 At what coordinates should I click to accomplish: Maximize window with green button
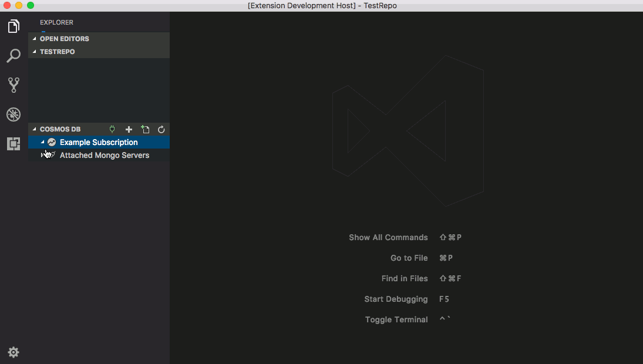point(31,5)
